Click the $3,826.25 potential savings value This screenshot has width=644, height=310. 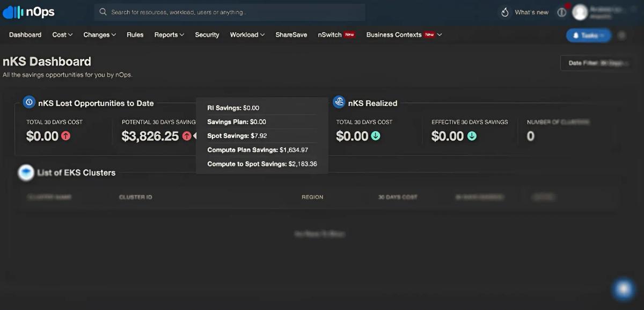pos(150,136)
